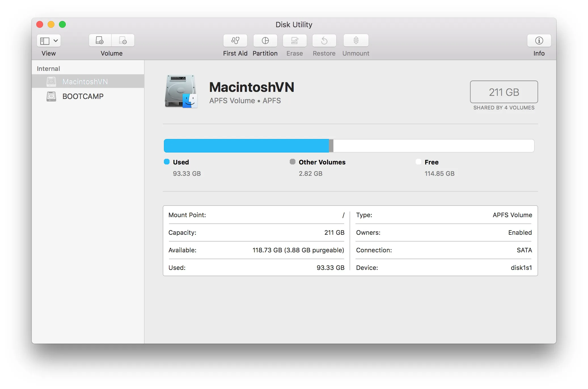Click '118.73 GB (3.88 GB purgeable)' value
The image size is (588, 389).
(x=298, y=250)
